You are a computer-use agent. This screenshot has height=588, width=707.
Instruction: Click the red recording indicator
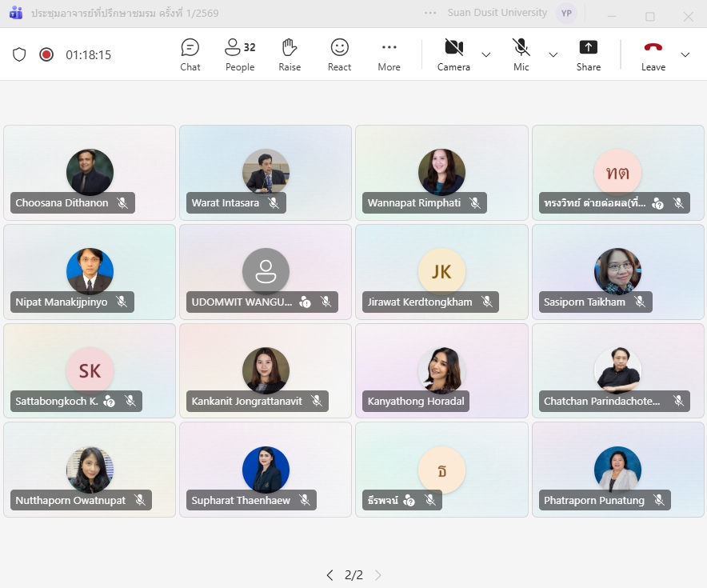click(46, 54)
